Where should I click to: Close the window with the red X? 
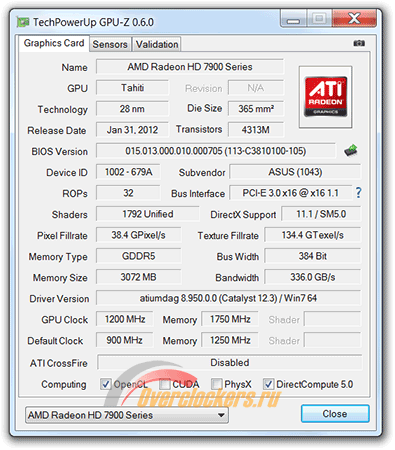354,18
